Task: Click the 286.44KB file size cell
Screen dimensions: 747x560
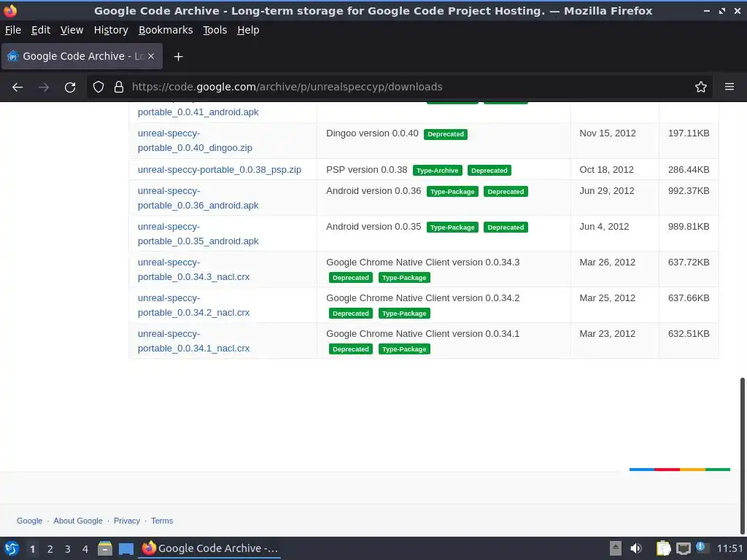Action: pos(689,169)
